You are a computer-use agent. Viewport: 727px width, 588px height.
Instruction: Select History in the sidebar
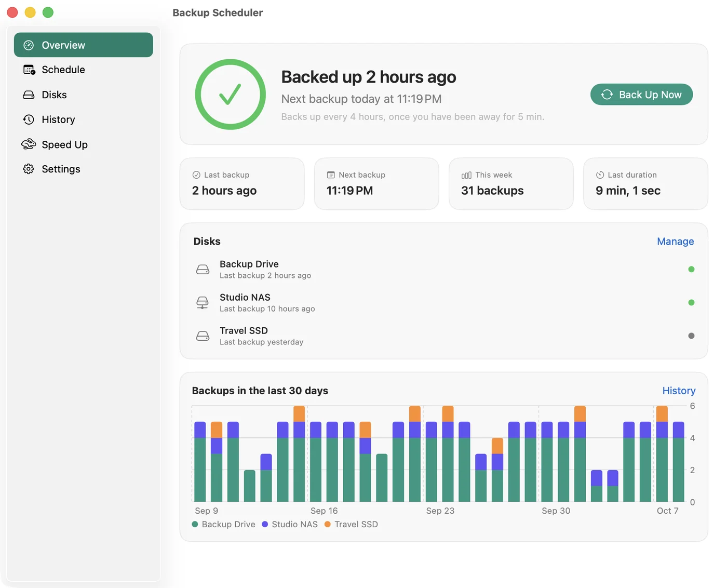point(84,119)
